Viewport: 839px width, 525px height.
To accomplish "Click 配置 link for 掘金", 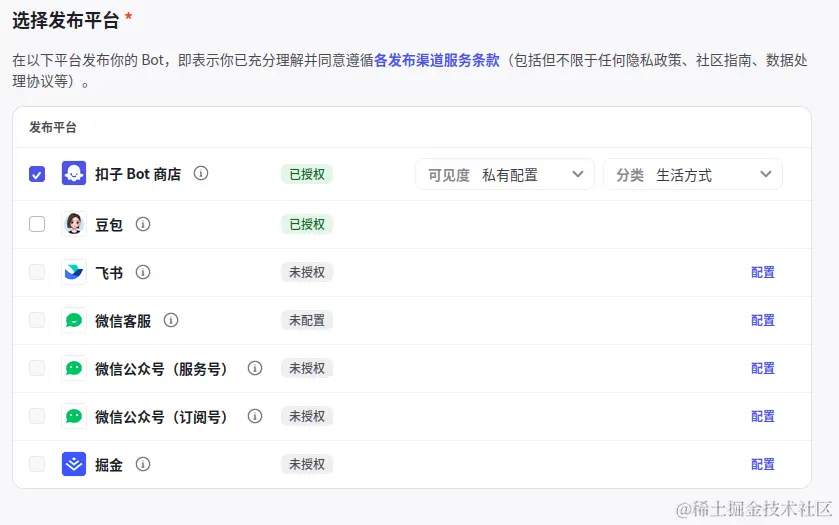I will pos(762,464).
